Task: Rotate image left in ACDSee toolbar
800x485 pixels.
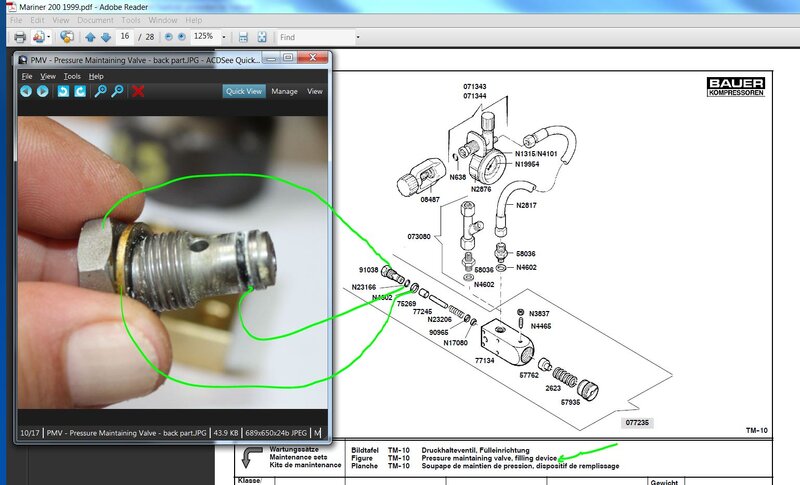Action: point(63,91)
